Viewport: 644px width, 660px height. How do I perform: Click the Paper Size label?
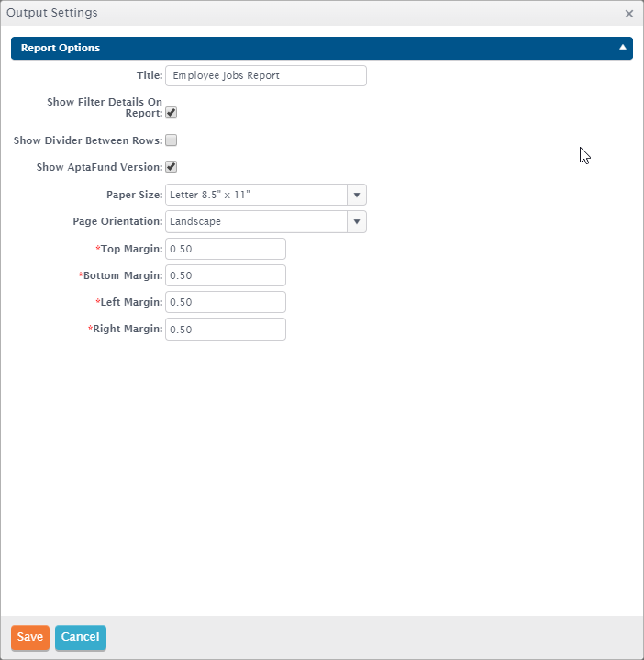point(134,195)
